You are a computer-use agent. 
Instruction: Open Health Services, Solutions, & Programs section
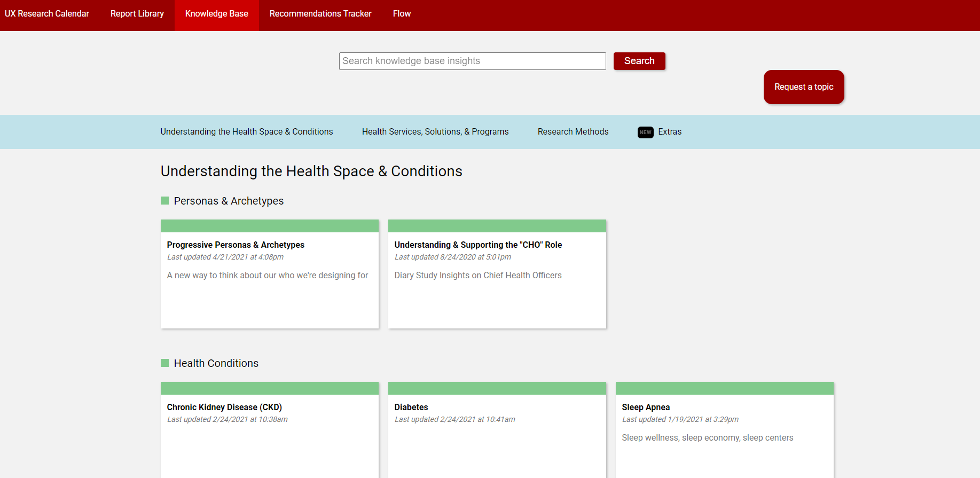tap(435, 132)
